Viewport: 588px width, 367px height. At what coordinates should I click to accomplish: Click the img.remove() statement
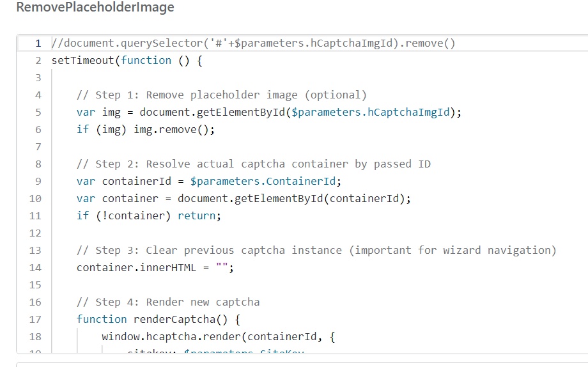pyautogui.click(x=174, y=130)
